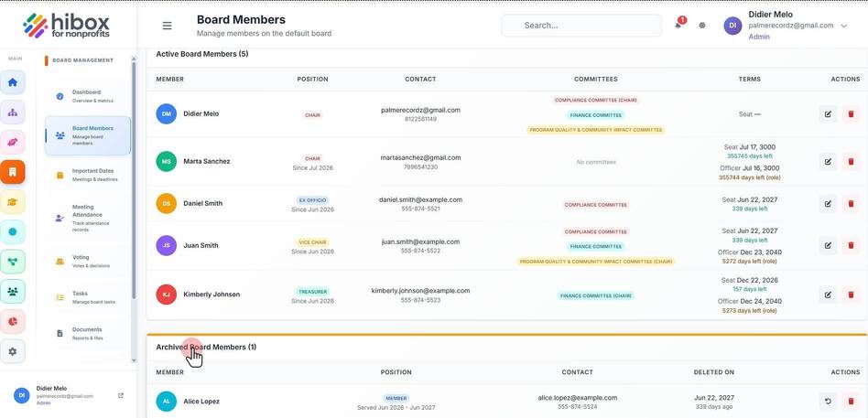Restore archived member Alice Lopez
This screenshot has height=418, width=868.
coord(828,402)
